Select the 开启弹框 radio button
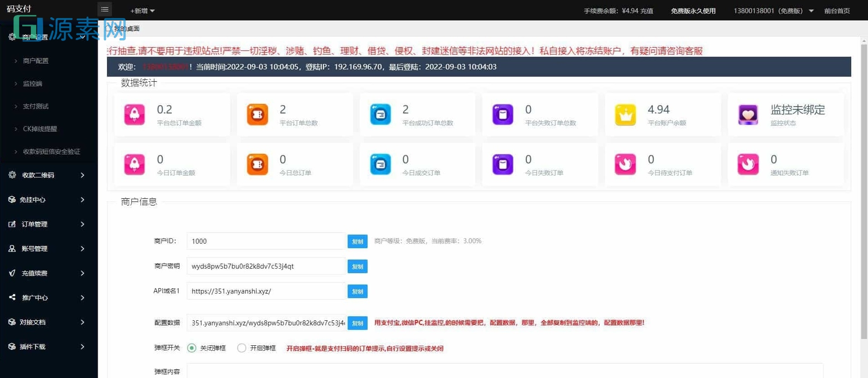Viewport: 868px width, 378px height. pyautogui.click(x=242, y=348)
